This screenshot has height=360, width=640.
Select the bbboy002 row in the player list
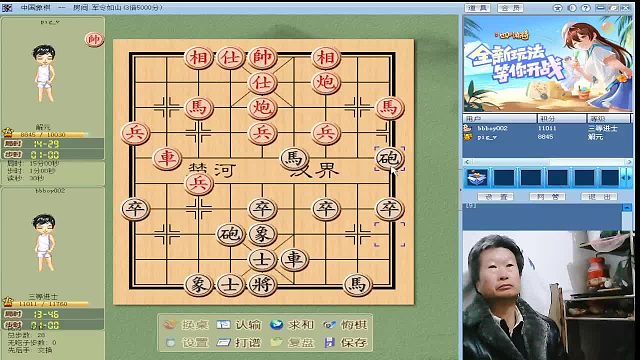tap(547, 128)
